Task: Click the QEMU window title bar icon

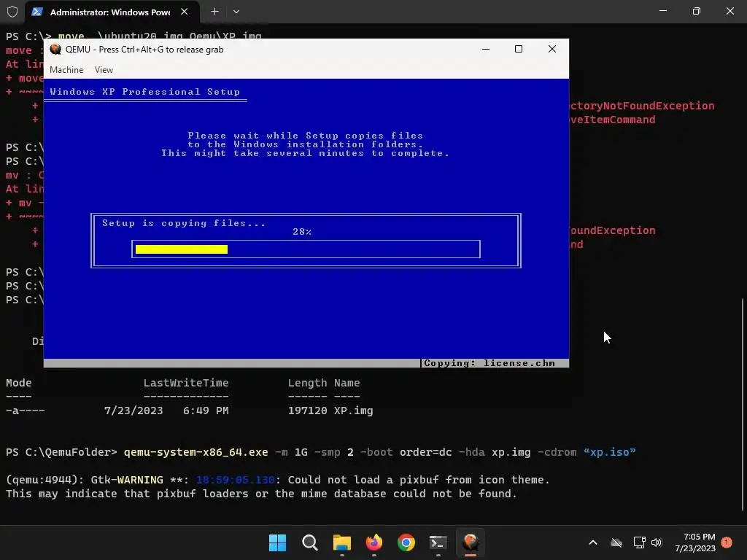Action: [x=55, y=49]
